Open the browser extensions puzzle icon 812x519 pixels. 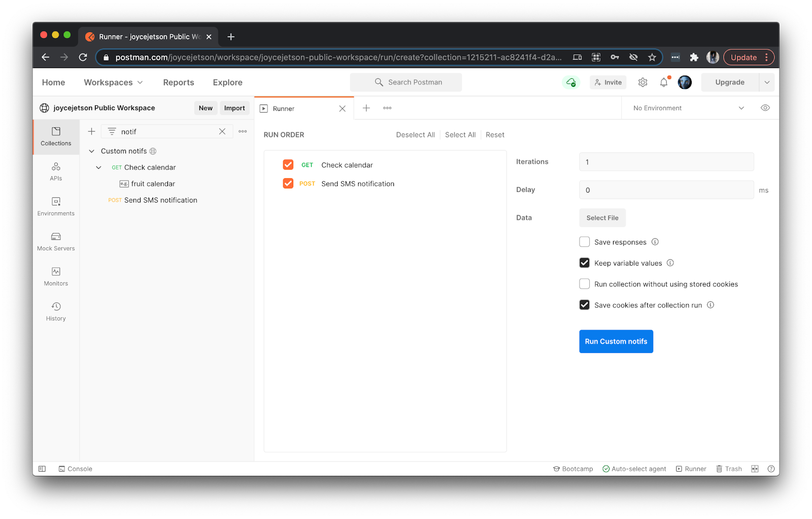[694, 57]
